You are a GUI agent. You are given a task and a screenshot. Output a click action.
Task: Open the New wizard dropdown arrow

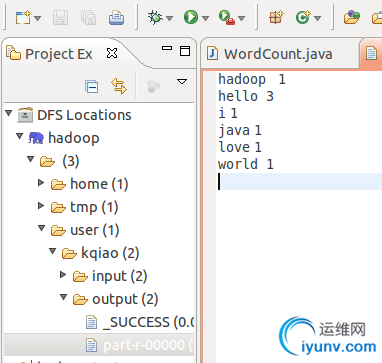(38, 18)
